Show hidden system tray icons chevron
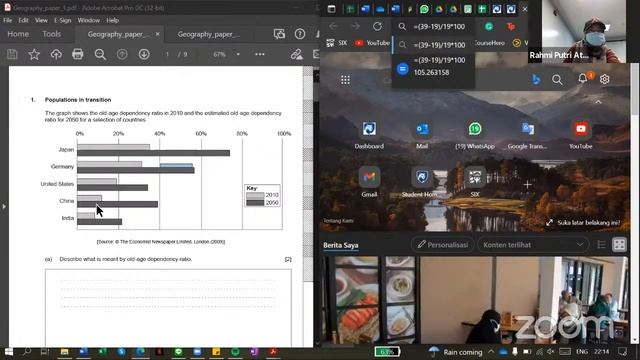This screenshot has width=640, height=360. (491, 352)
